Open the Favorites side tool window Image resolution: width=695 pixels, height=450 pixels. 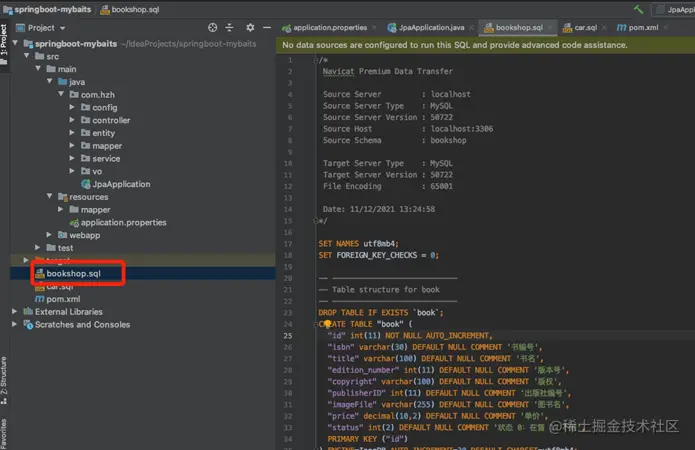[4, 434]
